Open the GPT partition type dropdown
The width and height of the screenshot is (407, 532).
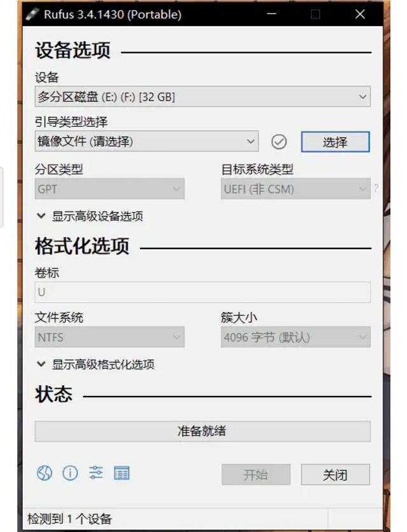(x=109, y=189)
